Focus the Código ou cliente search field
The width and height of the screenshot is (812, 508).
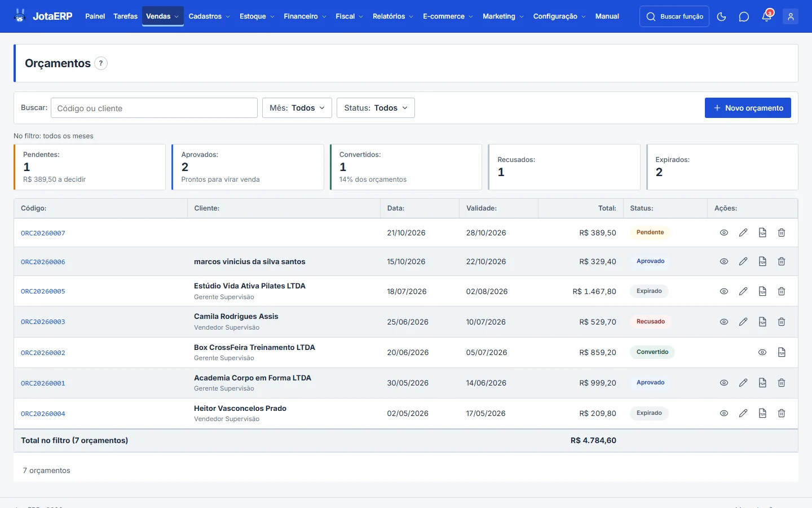154,108
